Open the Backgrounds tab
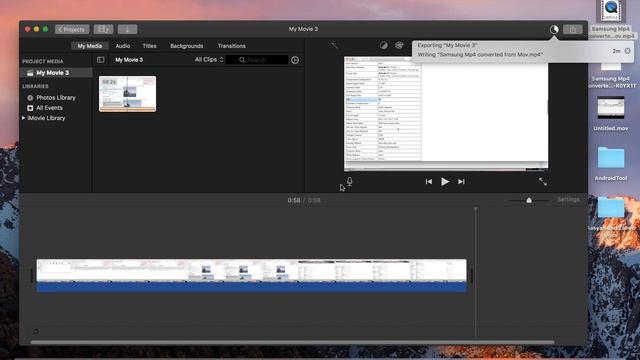The image size is (640, 360). pyautogui.click(x=187, y=46)
